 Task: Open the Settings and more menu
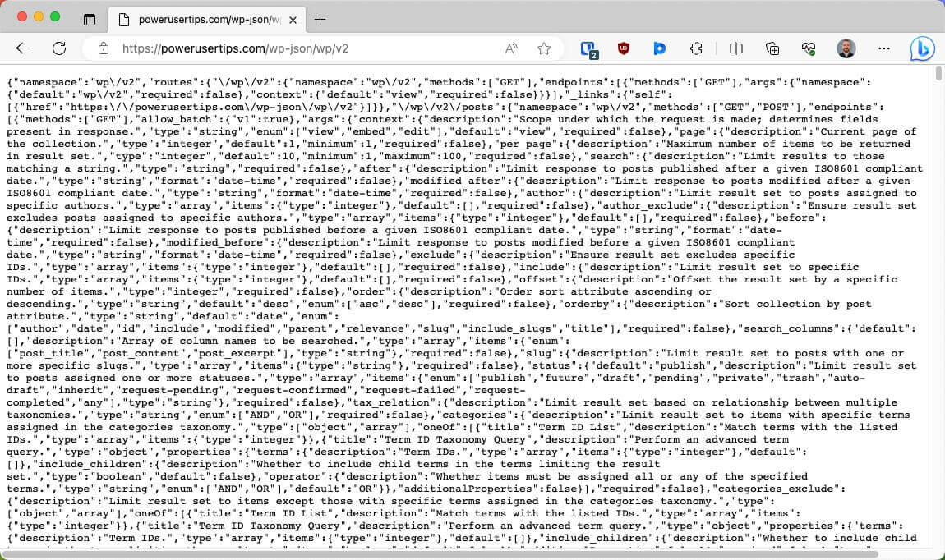[883, 49]
